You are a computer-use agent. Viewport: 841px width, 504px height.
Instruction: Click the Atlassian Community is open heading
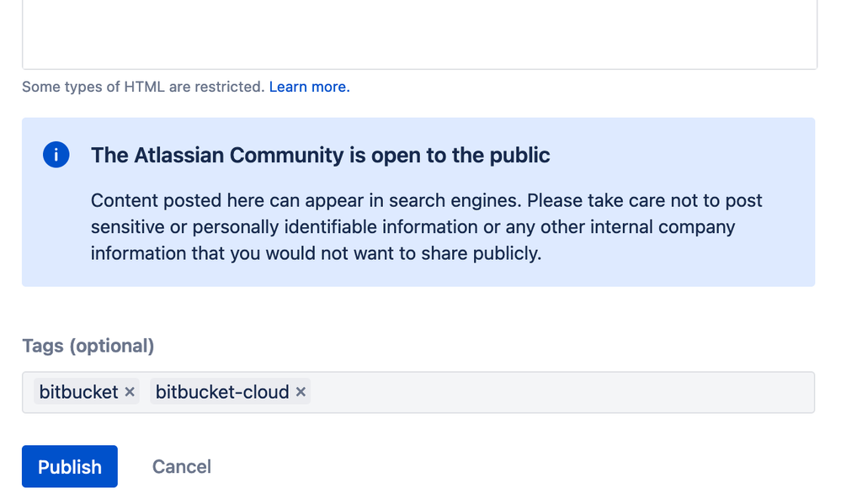point(320,155)
